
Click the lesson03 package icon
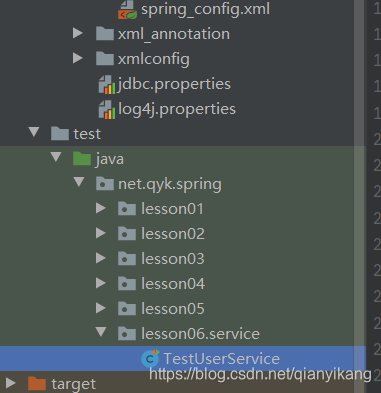tap(127, 259)
